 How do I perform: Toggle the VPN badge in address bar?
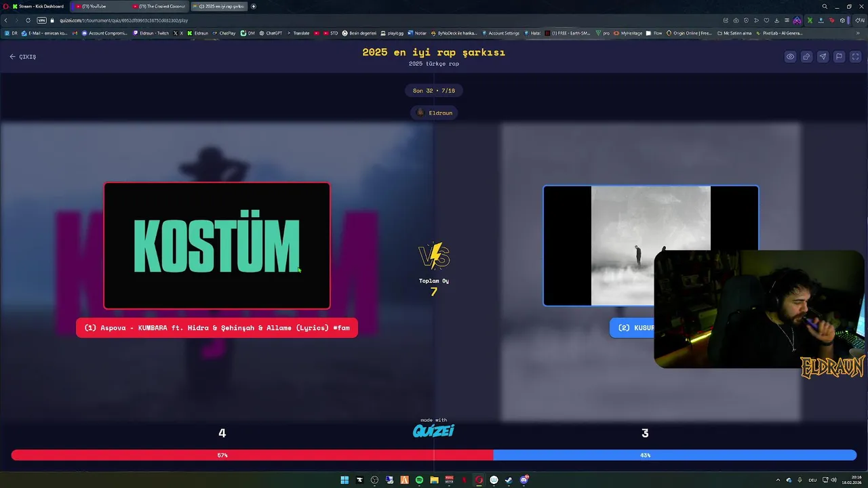[41, 20]
